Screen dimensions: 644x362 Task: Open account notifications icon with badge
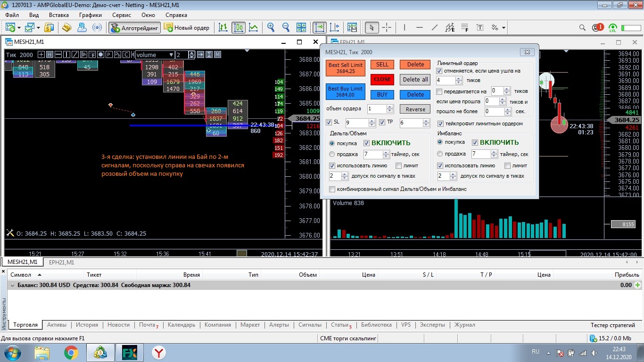coord(598,27)
